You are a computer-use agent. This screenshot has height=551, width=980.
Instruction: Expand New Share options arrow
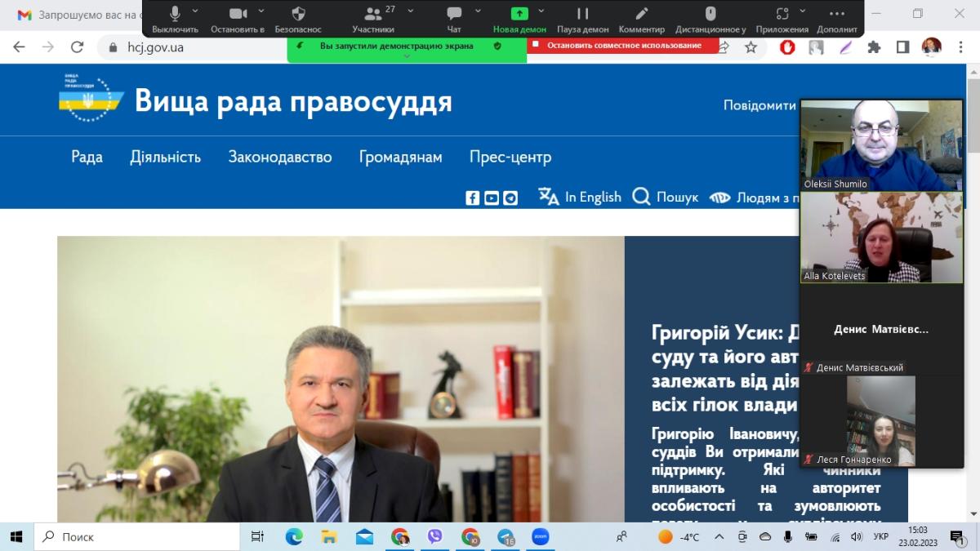[x=541, y=11]
